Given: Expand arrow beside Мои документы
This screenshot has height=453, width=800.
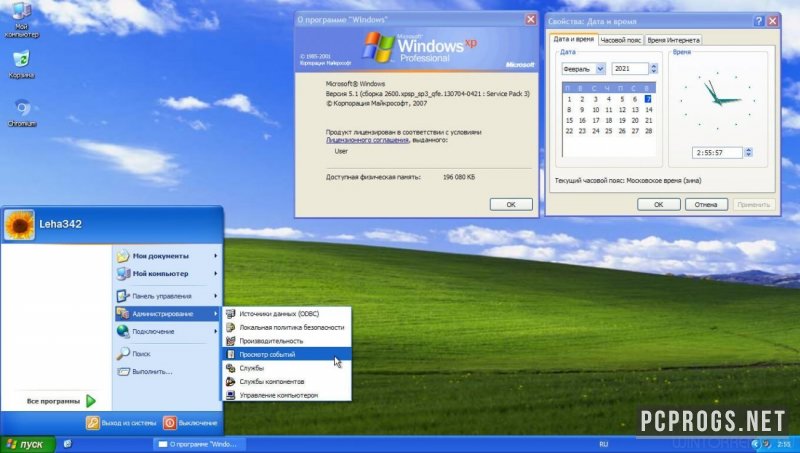Looking at the screenshot, I should click(216, 256).
